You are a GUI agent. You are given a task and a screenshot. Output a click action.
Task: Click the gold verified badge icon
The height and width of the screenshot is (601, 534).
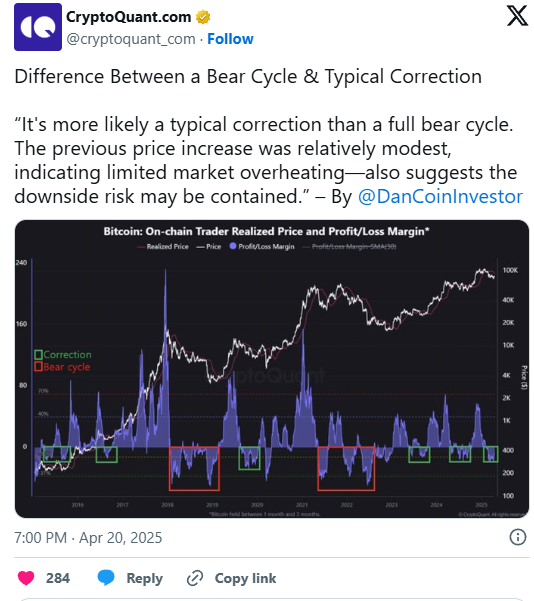tap(203, 17)
